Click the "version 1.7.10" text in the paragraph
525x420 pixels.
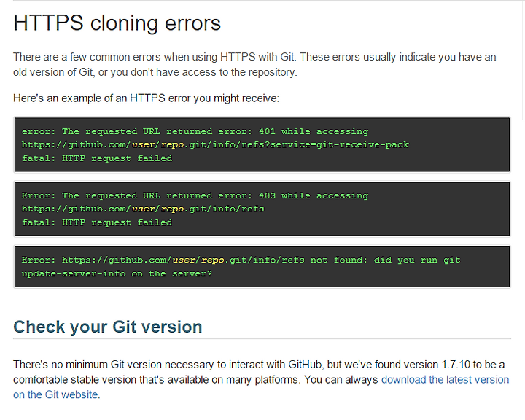coord(436,365)
